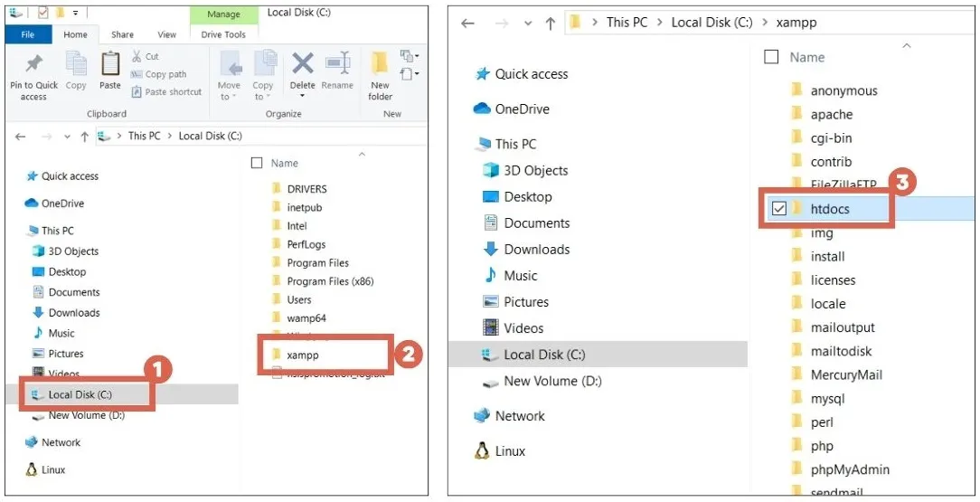The width and height of the screenshot is (980, 502).
Task: Select the anonymous folder
Action: tap(834, 90)
